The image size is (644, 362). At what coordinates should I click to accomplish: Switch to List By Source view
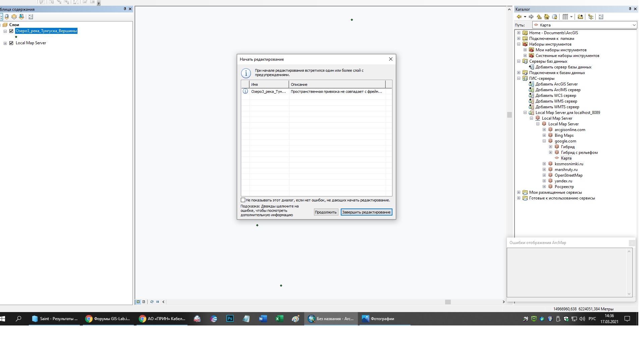[x=7, y=17]
